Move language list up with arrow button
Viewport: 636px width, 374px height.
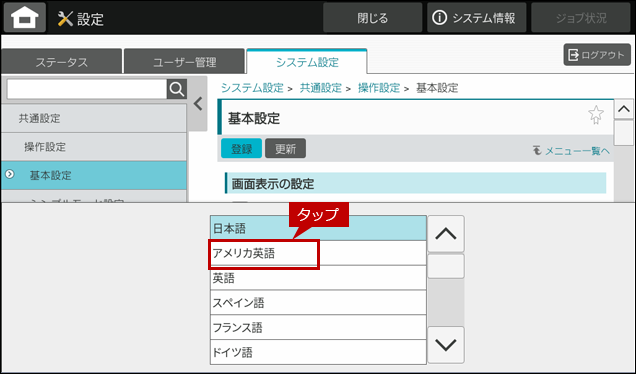446,234
